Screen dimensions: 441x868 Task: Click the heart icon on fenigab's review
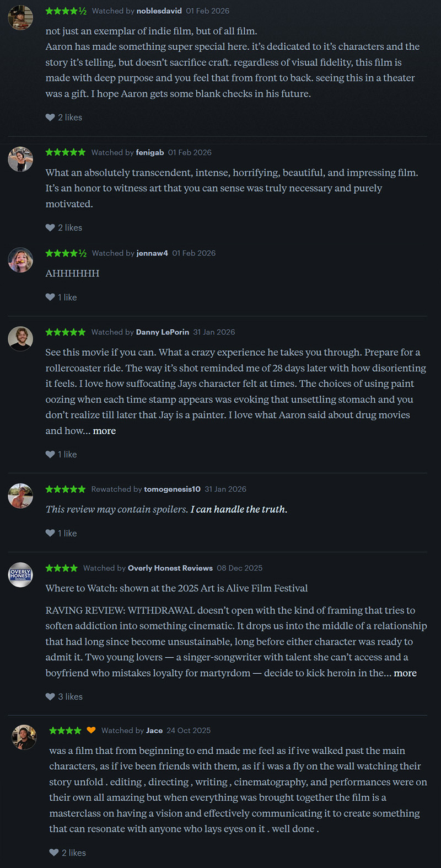pos(50,227)
